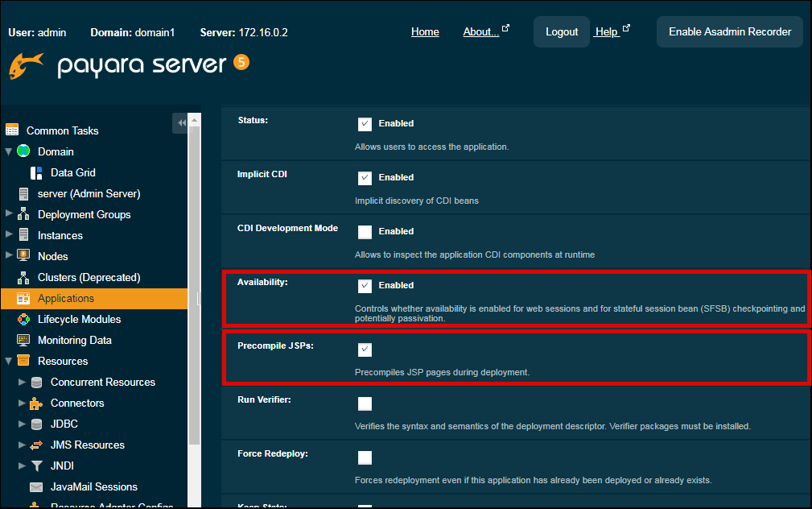Collapse the sidebar with double-arrow icon

point(180,122)
